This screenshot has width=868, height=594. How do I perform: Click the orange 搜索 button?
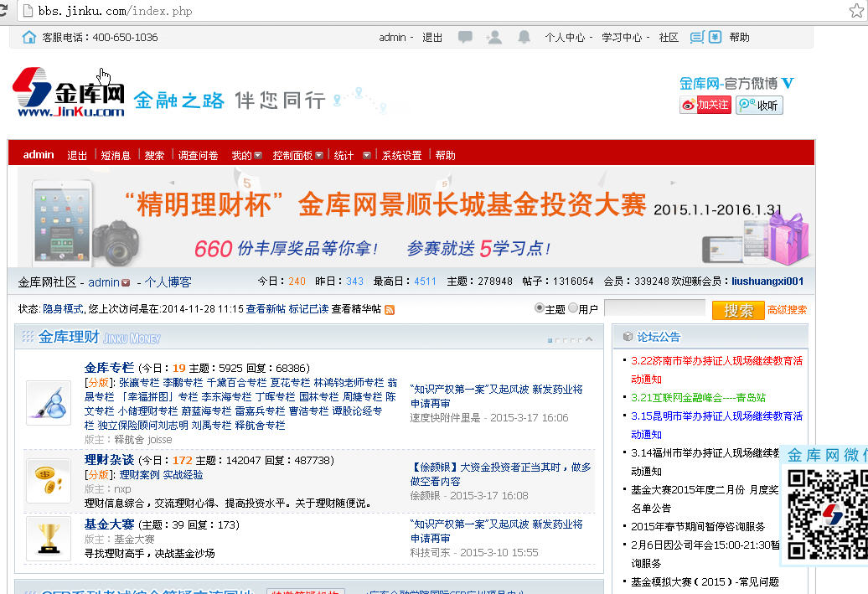pos(738,311)
